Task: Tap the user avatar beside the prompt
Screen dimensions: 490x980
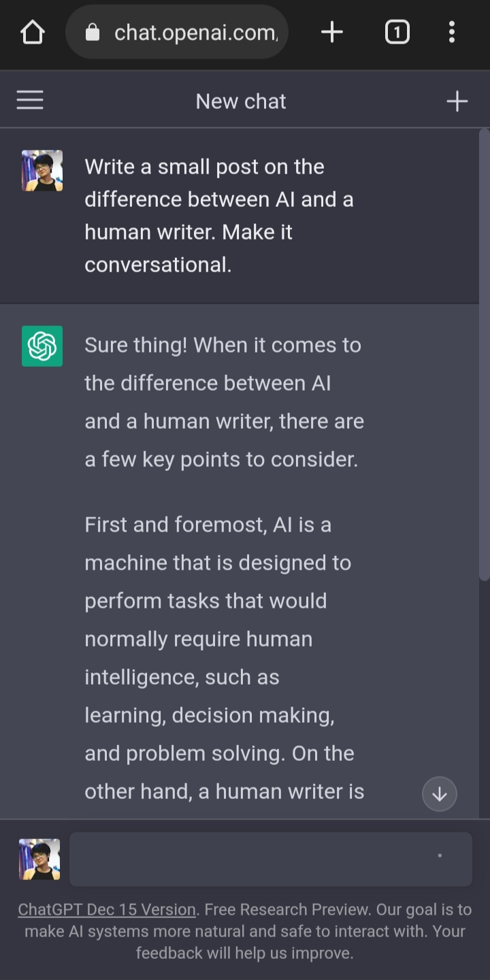Action: (42, 171)
